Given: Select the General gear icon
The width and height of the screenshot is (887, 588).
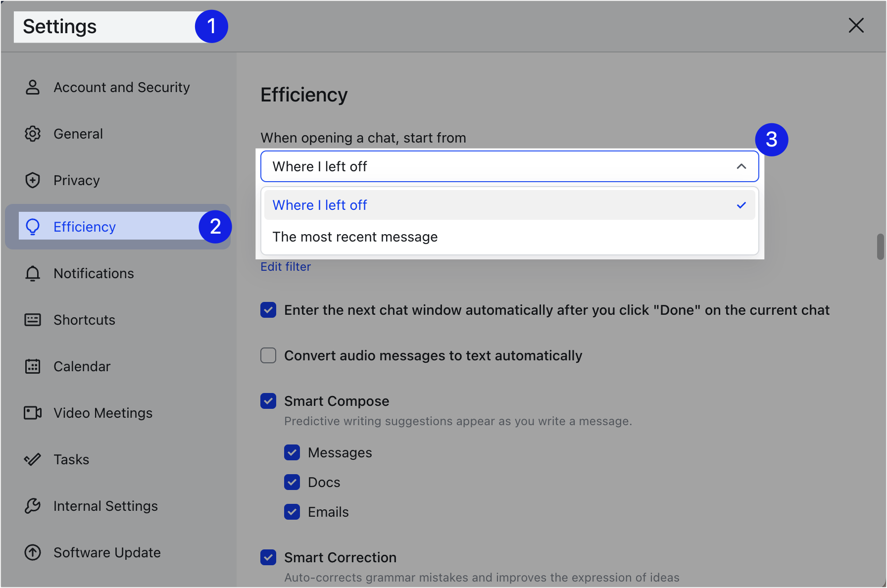Looking at the screenshot, I should point(32,134).
